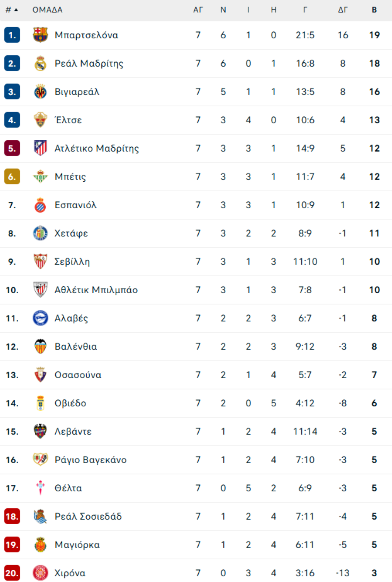Click the gold position 6 badge
Image resolution: width=392 pixels, height=582 pixels.
coord(12,177)
